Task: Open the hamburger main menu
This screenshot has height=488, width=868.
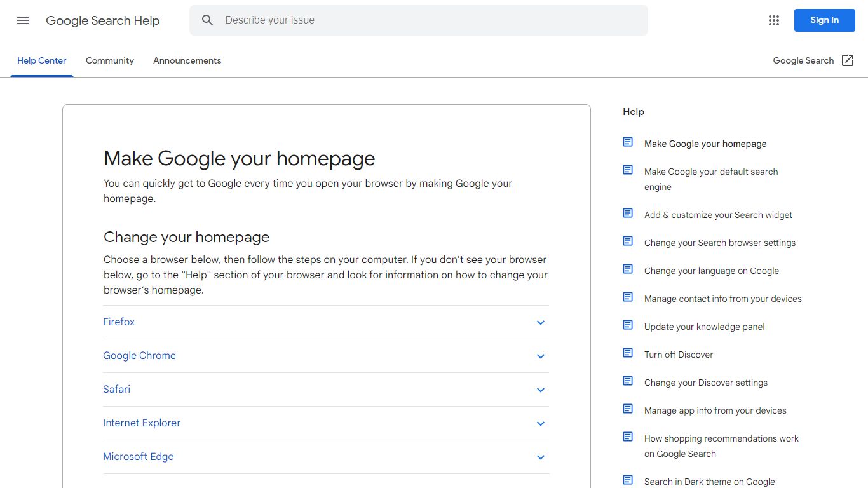Action: click(x=23, y=20)
